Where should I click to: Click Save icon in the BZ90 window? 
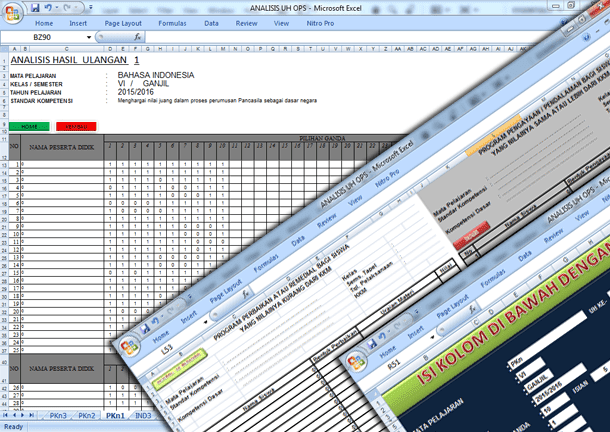35,7
